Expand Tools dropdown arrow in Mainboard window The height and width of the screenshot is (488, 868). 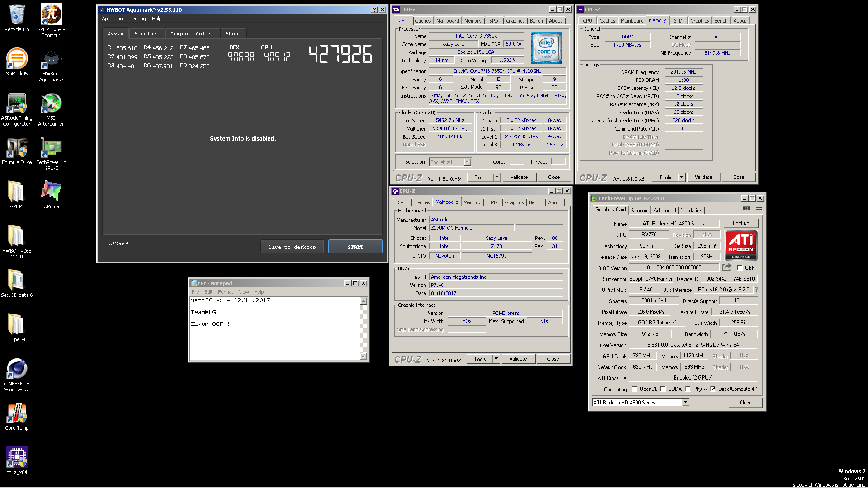tap(496, 359)
